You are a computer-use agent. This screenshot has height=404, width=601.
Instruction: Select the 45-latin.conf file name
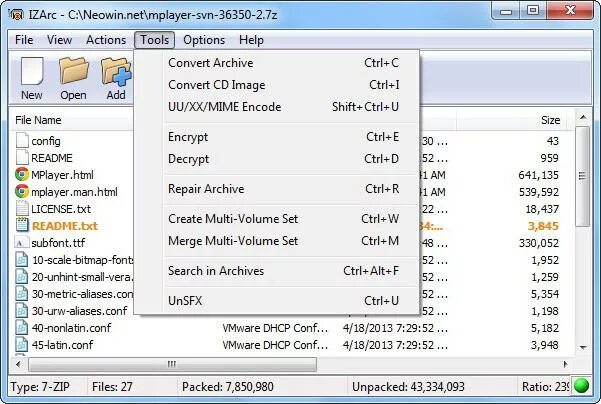coord(62,345)
